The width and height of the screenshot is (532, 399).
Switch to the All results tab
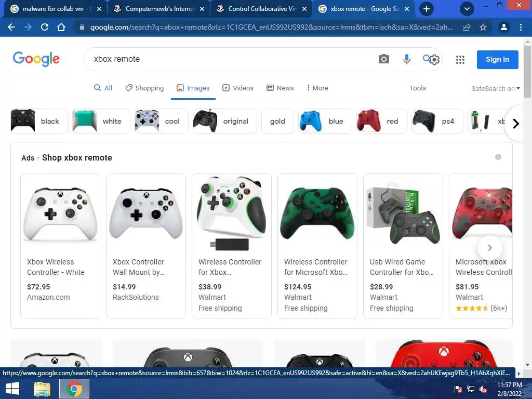[103, 88]
